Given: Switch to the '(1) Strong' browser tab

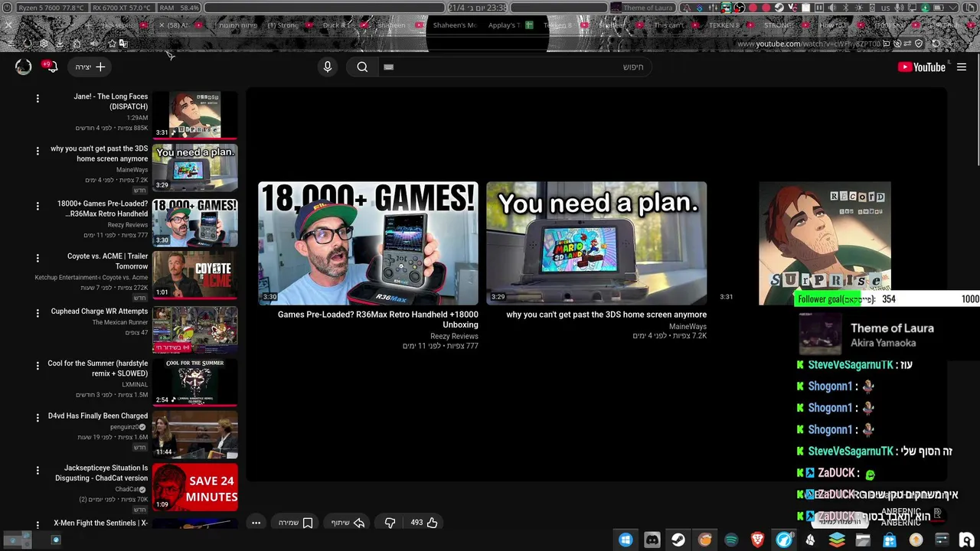Looking at the screenshot, I should coord(291,25).
